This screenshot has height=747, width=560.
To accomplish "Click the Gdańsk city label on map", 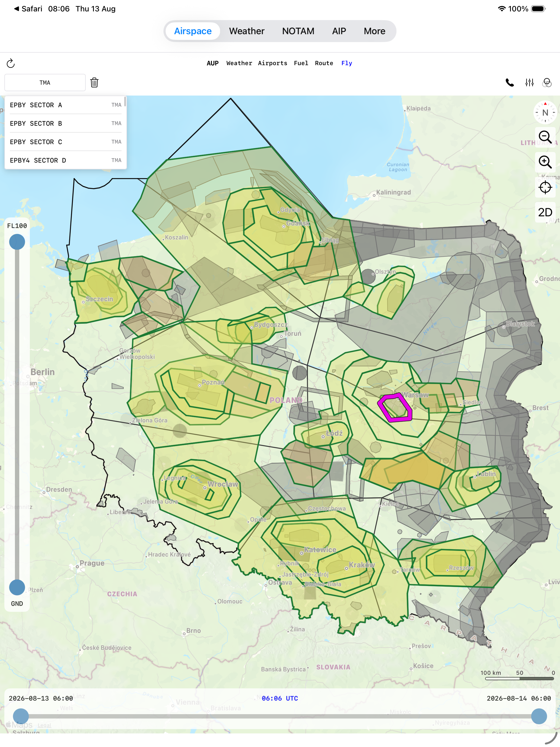I will click(x=298, y=223).
